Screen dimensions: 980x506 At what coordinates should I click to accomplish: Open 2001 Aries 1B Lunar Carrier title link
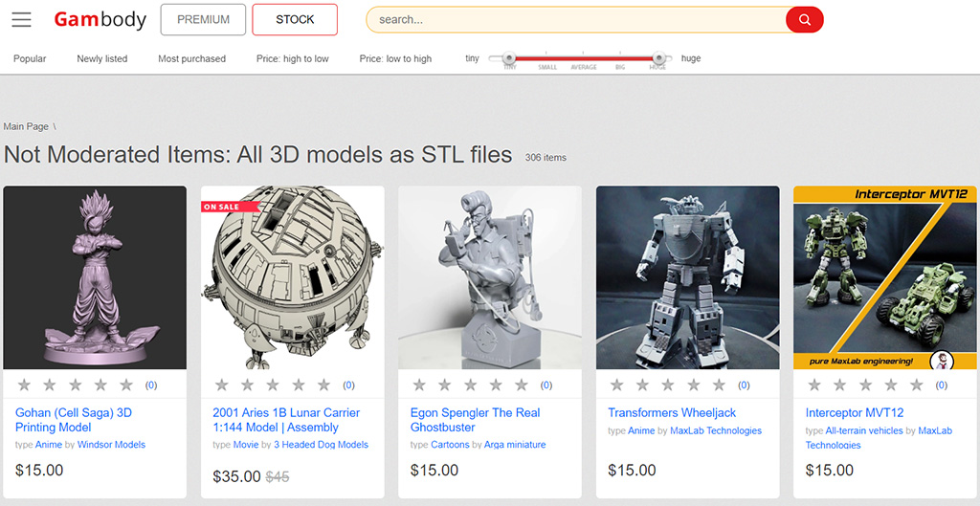[x=286, y=420]
